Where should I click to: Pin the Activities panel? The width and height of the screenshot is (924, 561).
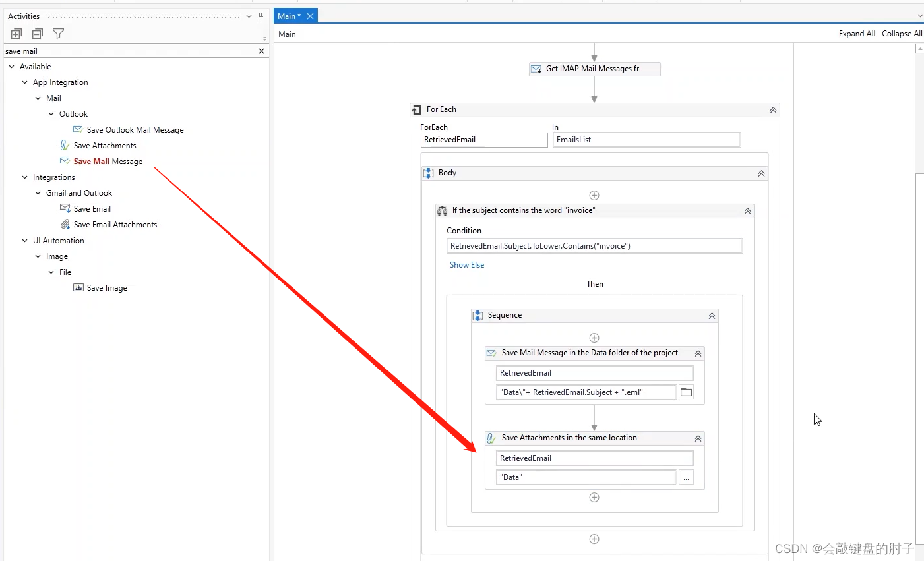point(261,16)
